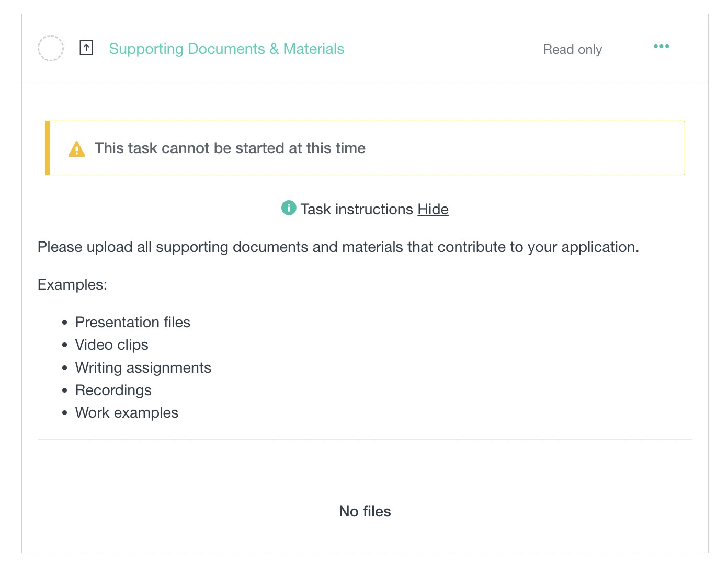
Task: Click the 'Please upload all supporting documents' paragraph
Action: 338,247
